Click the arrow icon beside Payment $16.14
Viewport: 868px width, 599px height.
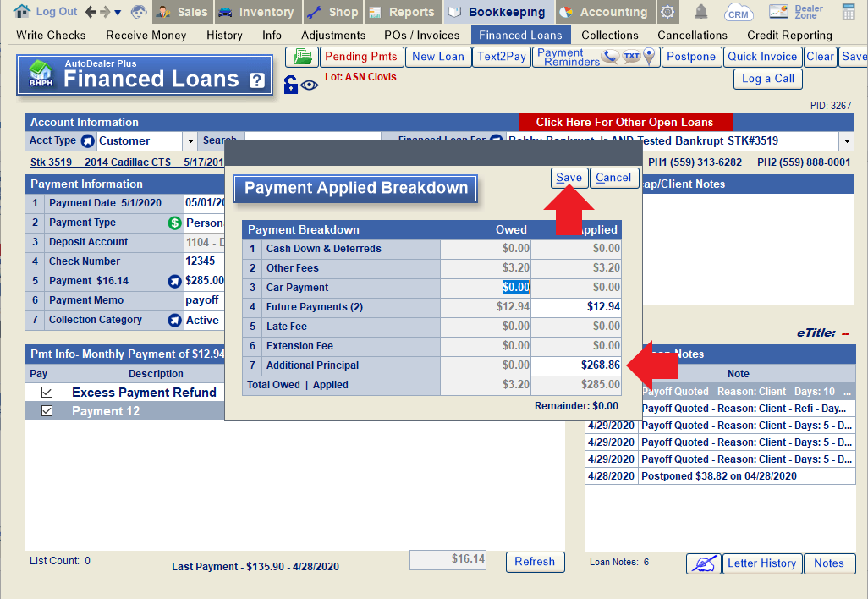pyautogui.click(x=175, y=281)
